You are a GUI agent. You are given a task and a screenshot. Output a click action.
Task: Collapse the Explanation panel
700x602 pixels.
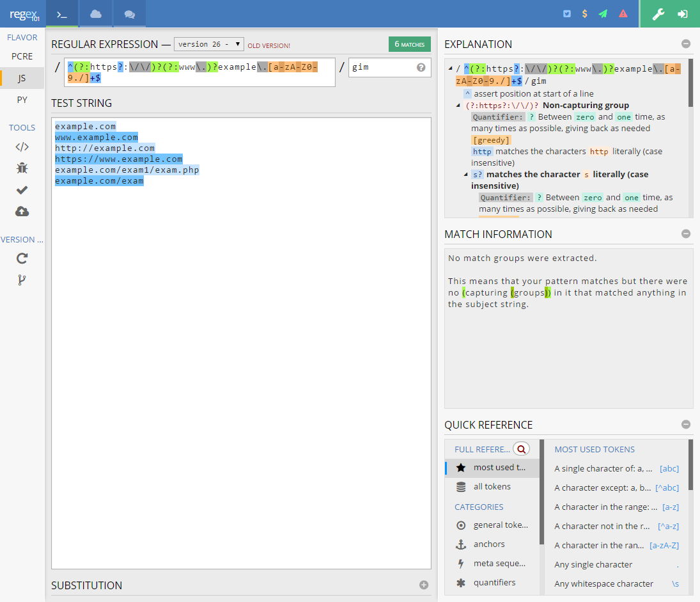[686, 44]
